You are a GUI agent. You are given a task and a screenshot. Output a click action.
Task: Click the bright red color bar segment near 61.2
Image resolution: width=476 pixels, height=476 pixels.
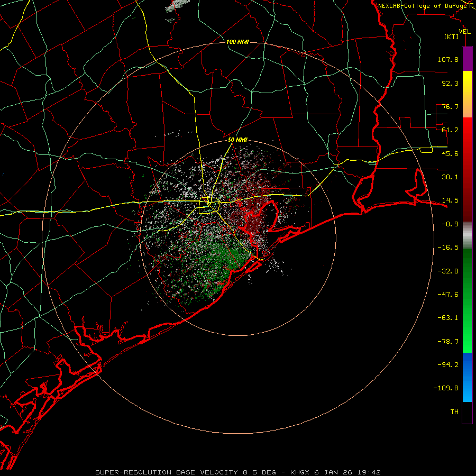point(467,131)
